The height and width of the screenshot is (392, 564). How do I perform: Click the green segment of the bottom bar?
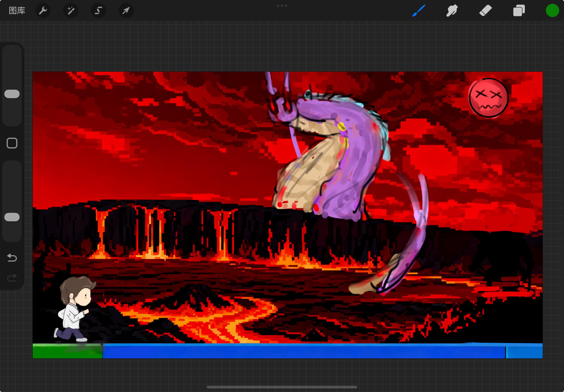pos(67,351)
